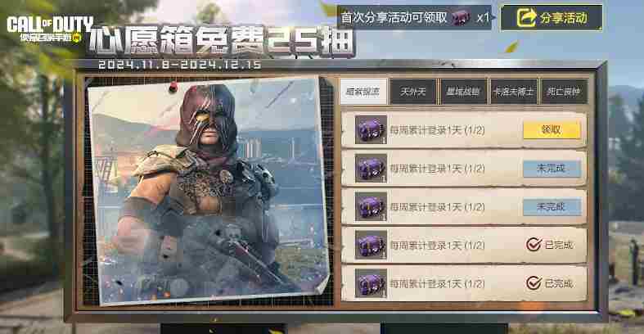This screenshot has width=644, height=334.
Task: Click the pinned masked character poster
Action: (x=208, y=190)
